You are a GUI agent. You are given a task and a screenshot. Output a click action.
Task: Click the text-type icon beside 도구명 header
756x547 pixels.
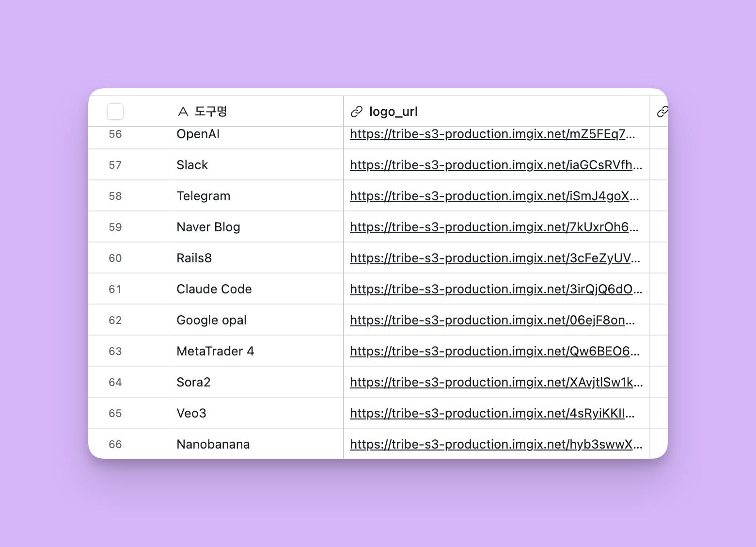click(183, 111)
